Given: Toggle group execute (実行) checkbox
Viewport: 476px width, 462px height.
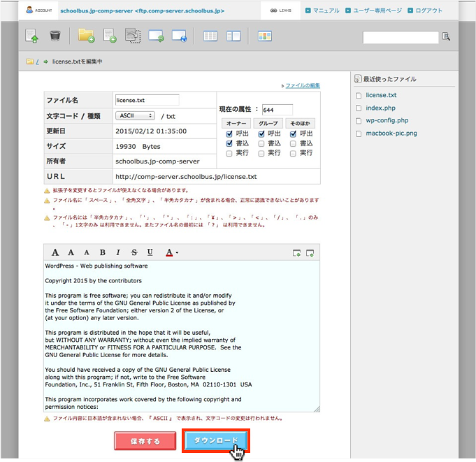Looking at the screenshot, I should 261,154.
